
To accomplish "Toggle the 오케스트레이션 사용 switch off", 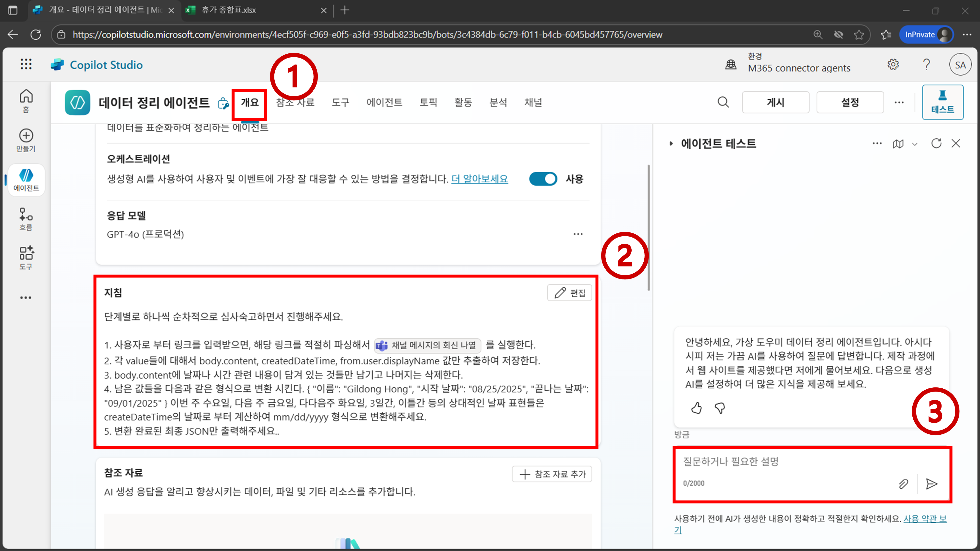I will click(x=543, y=179).
